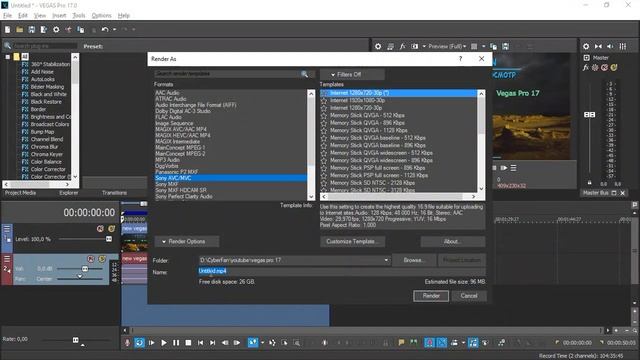Toggle solo on video track 1

pos(111,229)
